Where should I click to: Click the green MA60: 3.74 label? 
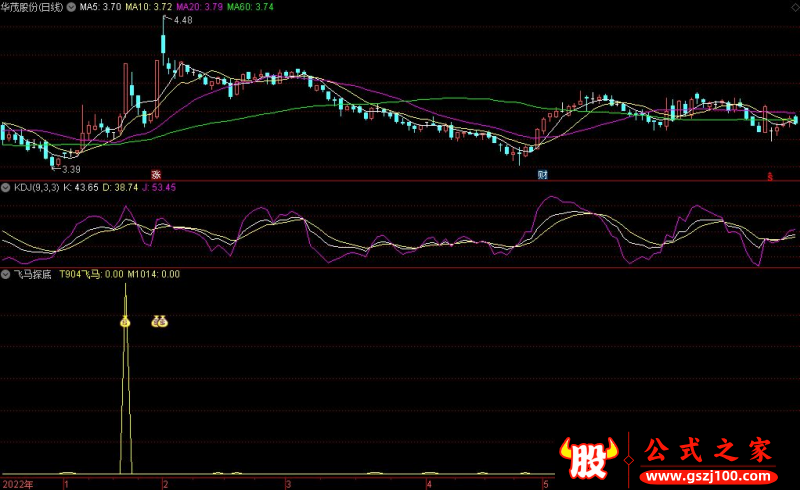click(250, 7)
